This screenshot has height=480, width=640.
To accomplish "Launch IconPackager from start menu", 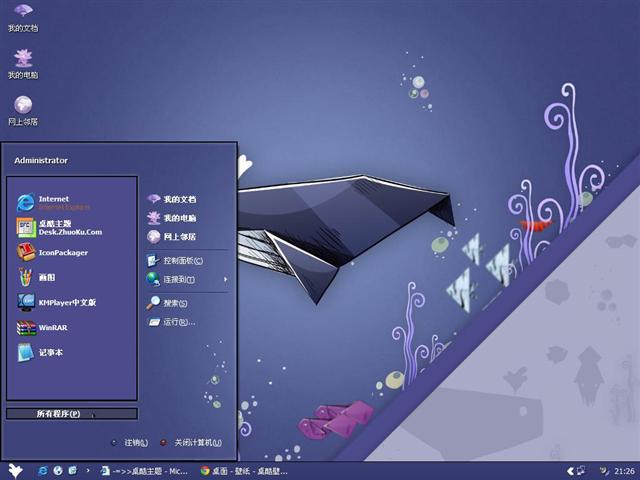I will (x=52, y=253).
